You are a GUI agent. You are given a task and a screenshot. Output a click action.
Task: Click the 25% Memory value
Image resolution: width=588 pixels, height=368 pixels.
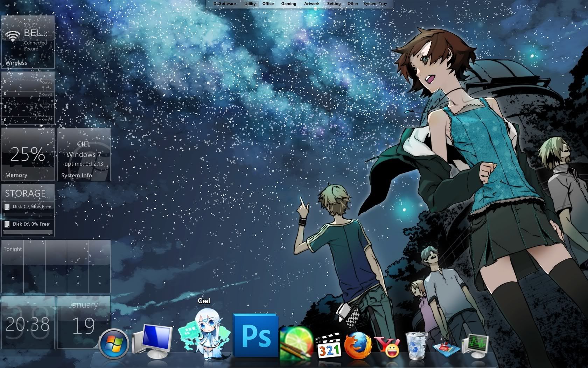click(28, 154)
